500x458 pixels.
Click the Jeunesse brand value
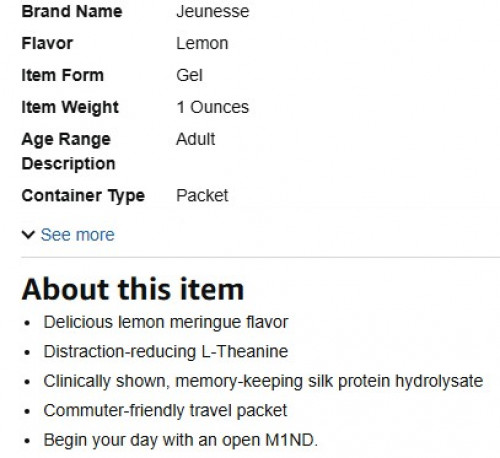[213, 12]
